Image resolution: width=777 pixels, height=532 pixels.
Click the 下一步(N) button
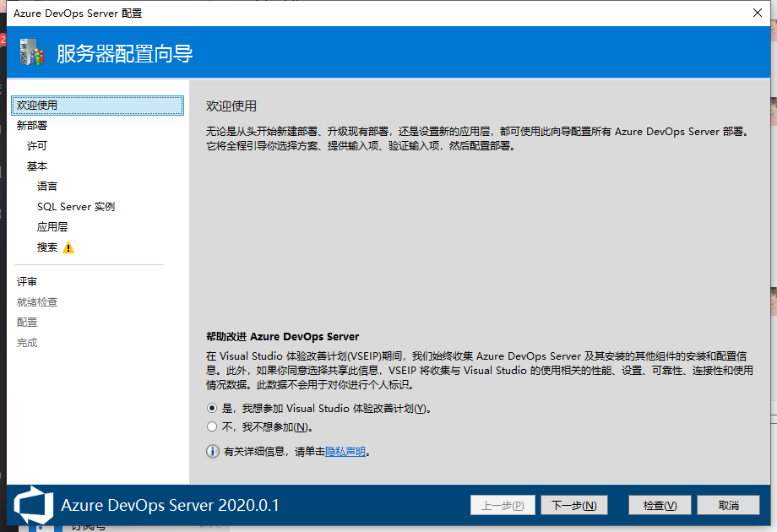[574, 504]
